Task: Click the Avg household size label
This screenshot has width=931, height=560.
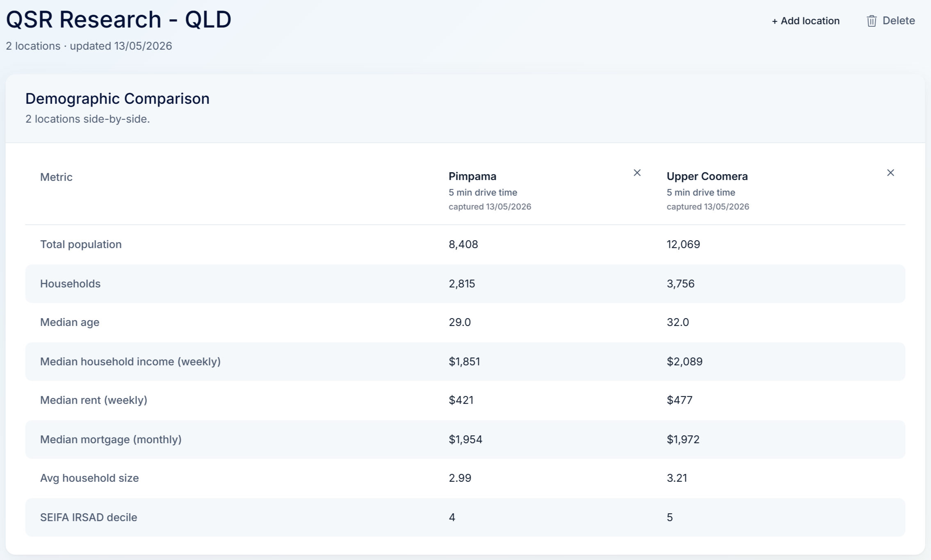Action: 89,478
